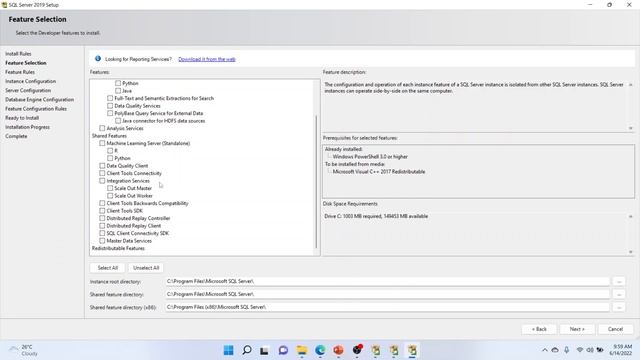Browse for shared feature directory
This screenshot has height=360, width=640.
(619, 294)
